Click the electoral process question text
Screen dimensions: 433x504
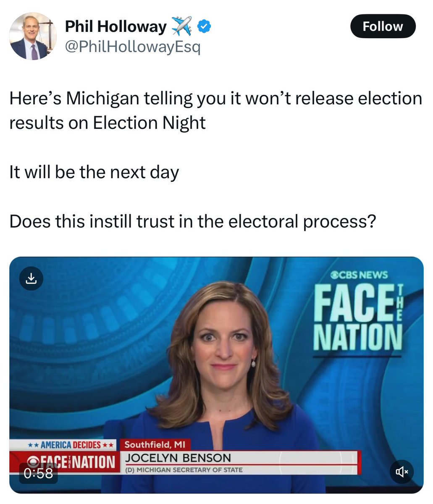pos(192,221)
